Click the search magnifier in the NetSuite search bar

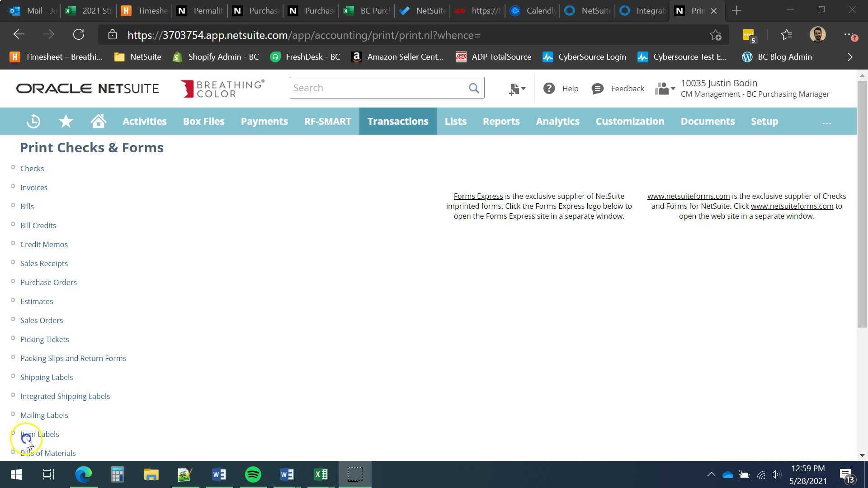pos(473,88)
